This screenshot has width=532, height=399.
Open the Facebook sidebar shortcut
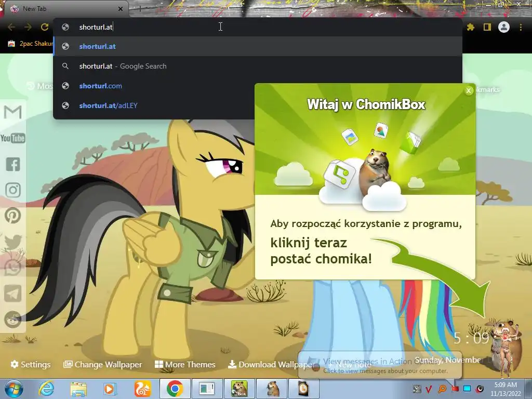coord(13,164)
